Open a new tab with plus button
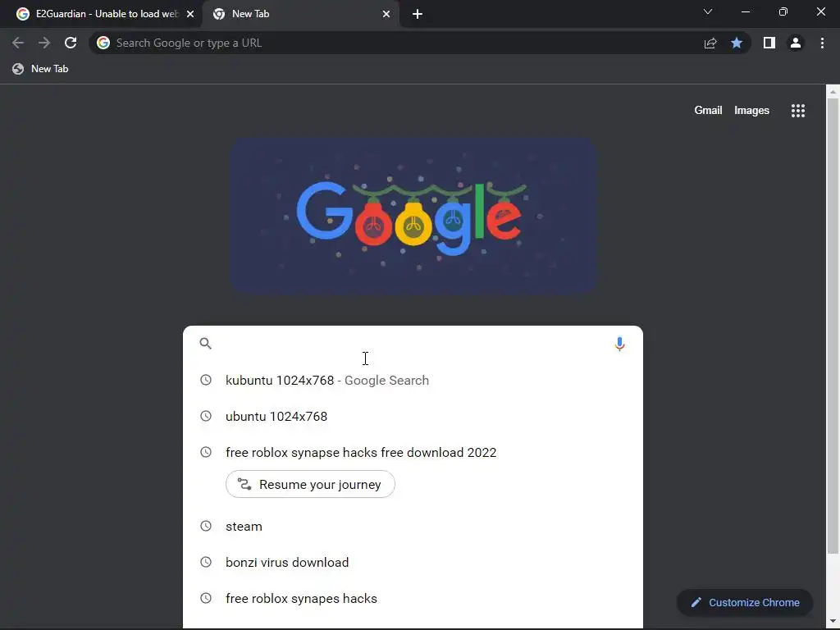Image resolution: width=840 pixels, height=630 pixels. tap(418, 14)
